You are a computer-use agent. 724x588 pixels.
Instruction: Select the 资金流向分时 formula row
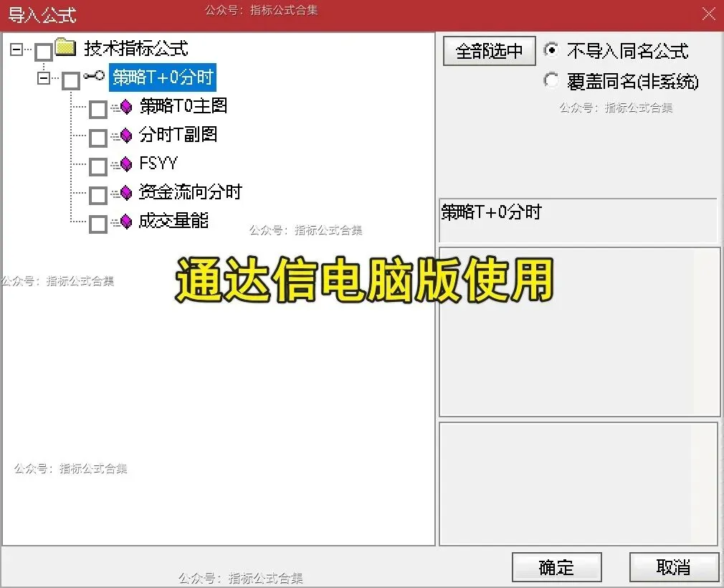pos(191,192)
